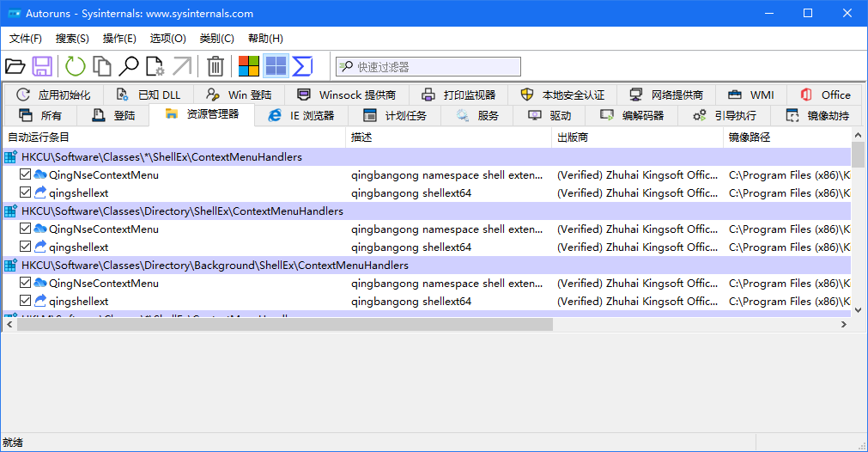The image size is (868, 452).
Task: Click cloud icon of QingNseContextMenu under \*\ShellEx
Action: coord(39,174)
